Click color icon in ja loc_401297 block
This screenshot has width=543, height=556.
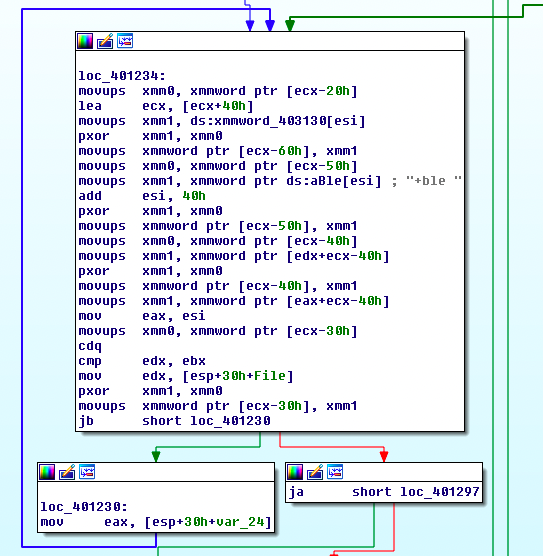pyautogui.click(x=295, y=472)
